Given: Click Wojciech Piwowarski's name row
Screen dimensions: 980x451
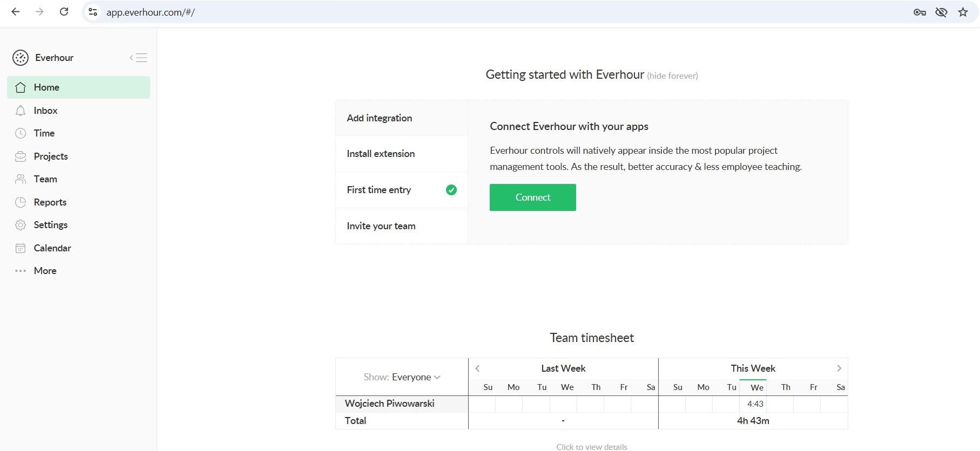Looking at the screenshot, I should coord(402,404).
